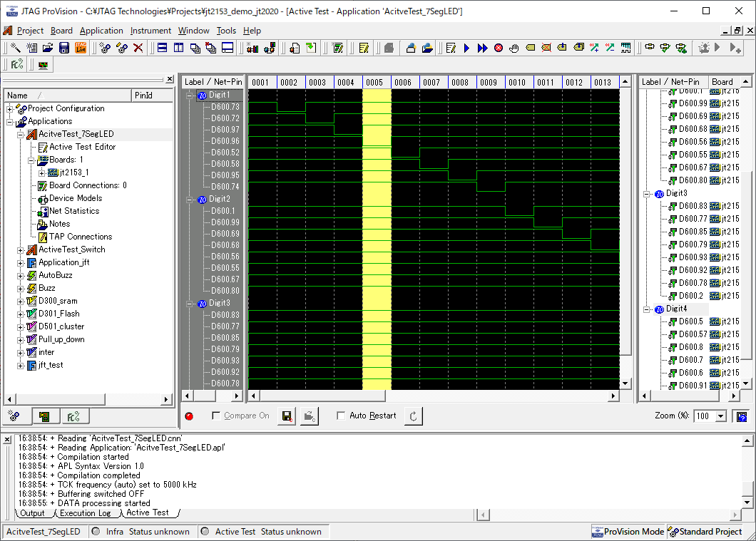Expand the jt2153_1 board node
The image size is (756, 541).
pos(41,173)
